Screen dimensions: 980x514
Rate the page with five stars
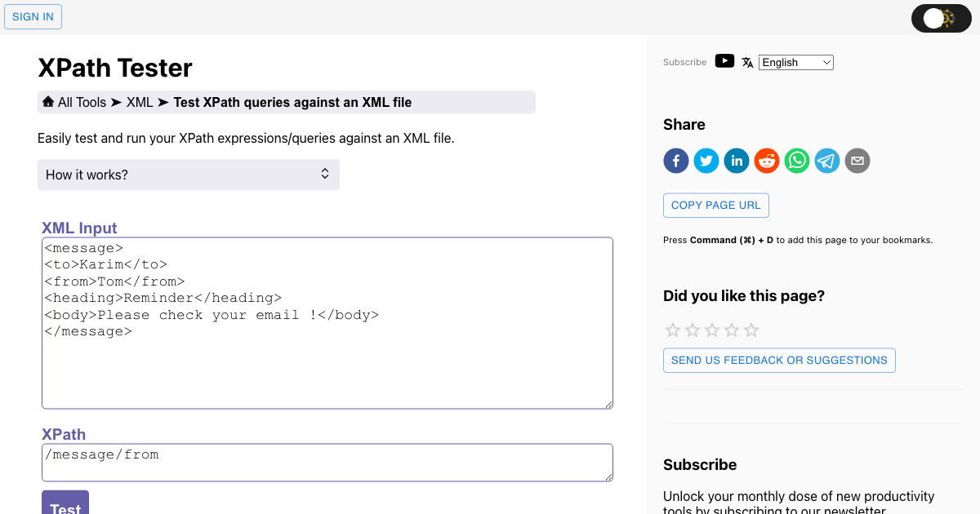pos(750,330)
